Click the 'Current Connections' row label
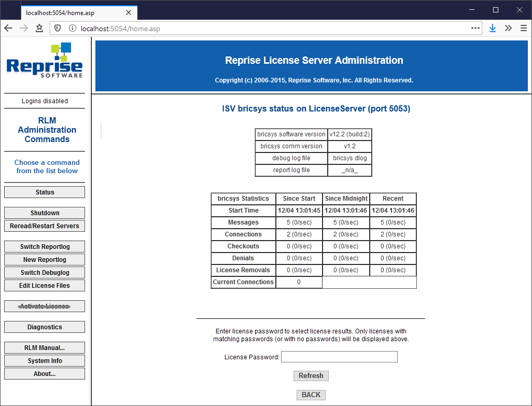 243,282
